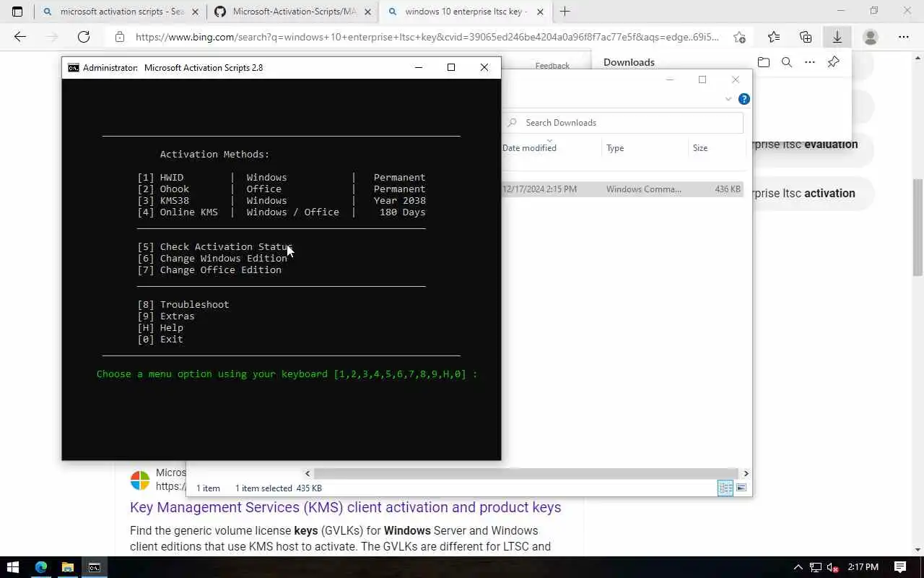Click the Bing URL address bar
Viewport: 924px width, 578px height.
tap(427, 37)
